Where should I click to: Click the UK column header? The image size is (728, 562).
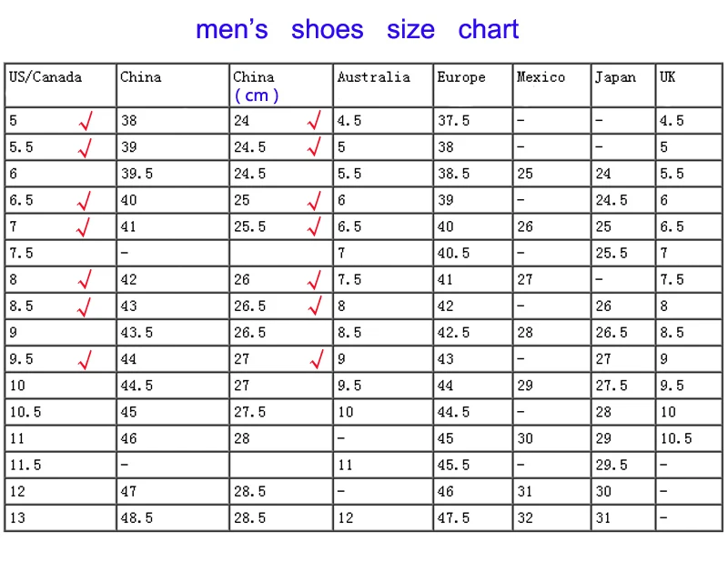(667, 77)
